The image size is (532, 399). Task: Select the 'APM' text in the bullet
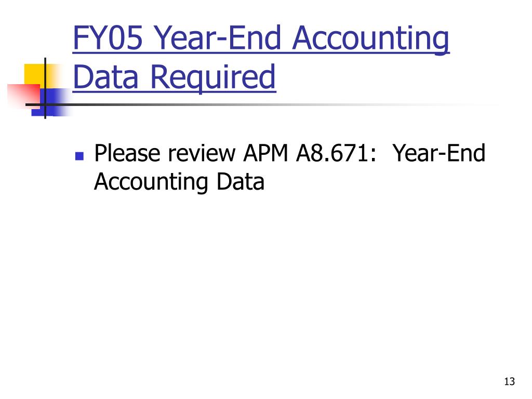266,153
